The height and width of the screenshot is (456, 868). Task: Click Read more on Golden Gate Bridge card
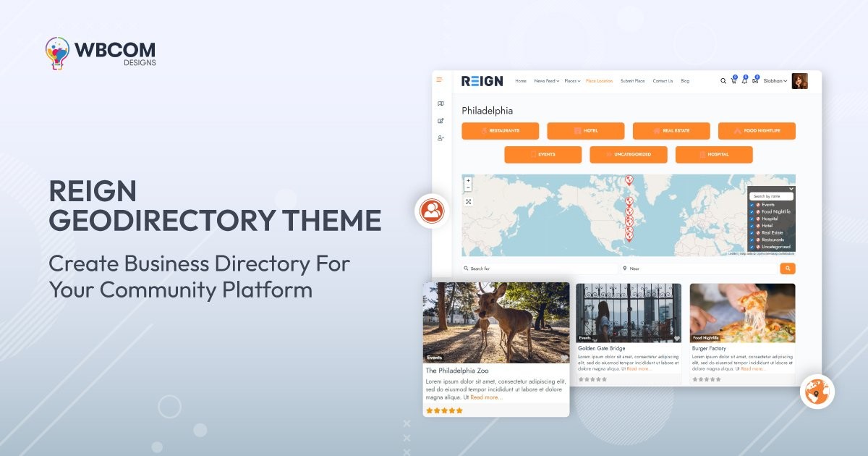(x=639, y=368)
